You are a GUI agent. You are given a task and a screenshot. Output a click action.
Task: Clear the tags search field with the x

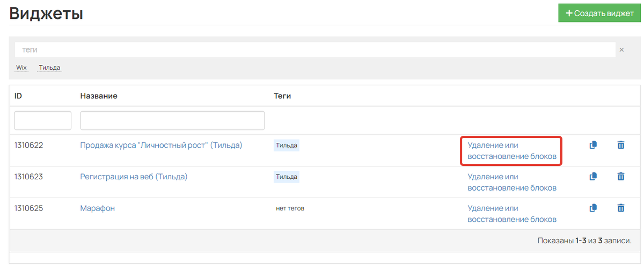click(621, 50)
